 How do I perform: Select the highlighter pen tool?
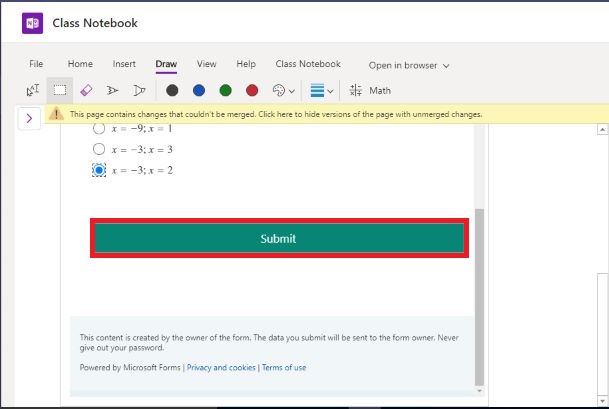[x=139, y=91]
